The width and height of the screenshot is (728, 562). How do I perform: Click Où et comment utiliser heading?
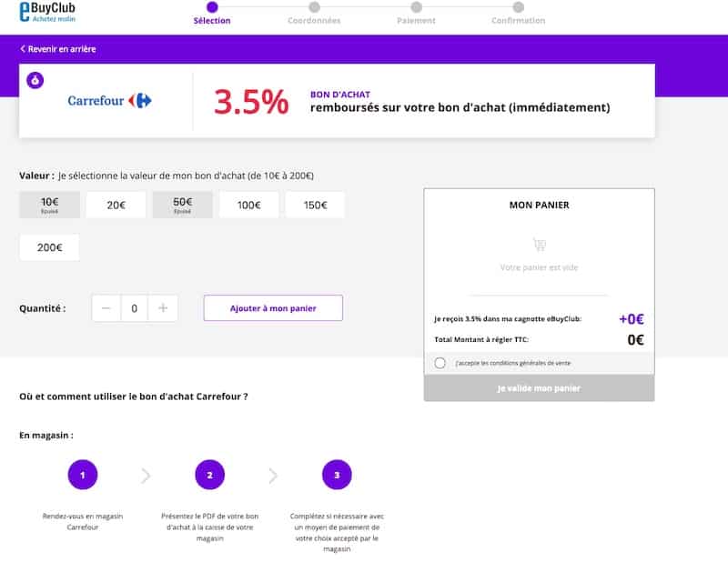point(134,396)
